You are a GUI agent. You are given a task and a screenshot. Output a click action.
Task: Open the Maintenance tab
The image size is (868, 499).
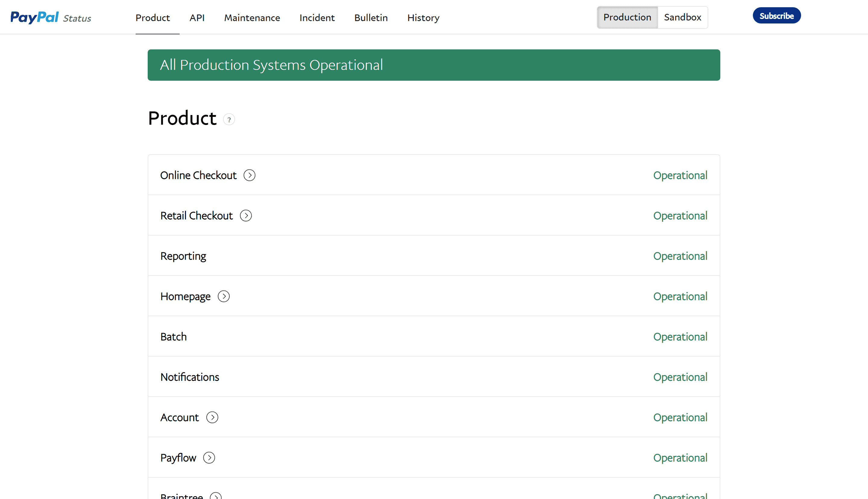252,18
